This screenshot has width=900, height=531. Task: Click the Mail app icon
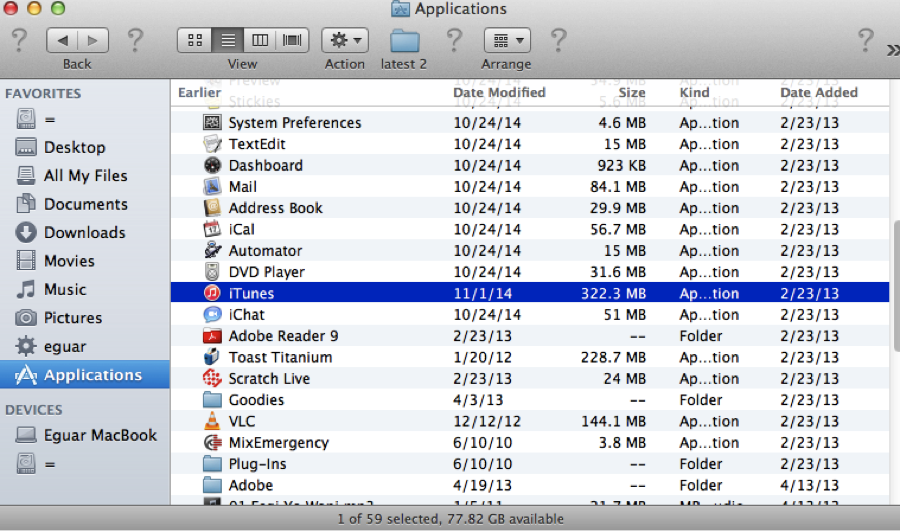pyautogui.click(x=212, y=187)
